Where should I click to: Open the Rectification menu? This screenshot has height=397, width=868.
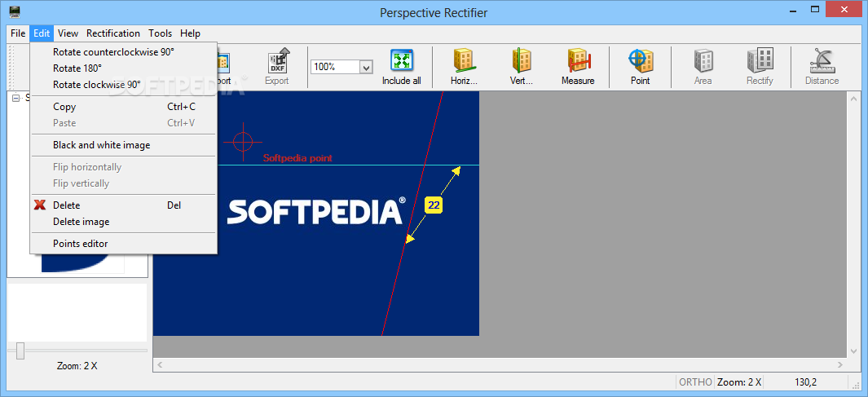pos(113,33)
